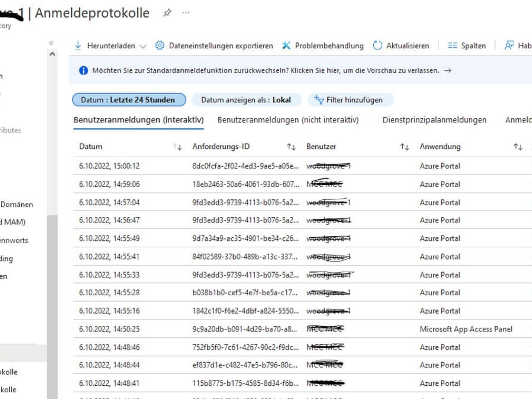Open the Herunterladen download icon
The image size is (532, 399).
coord(78,45)
